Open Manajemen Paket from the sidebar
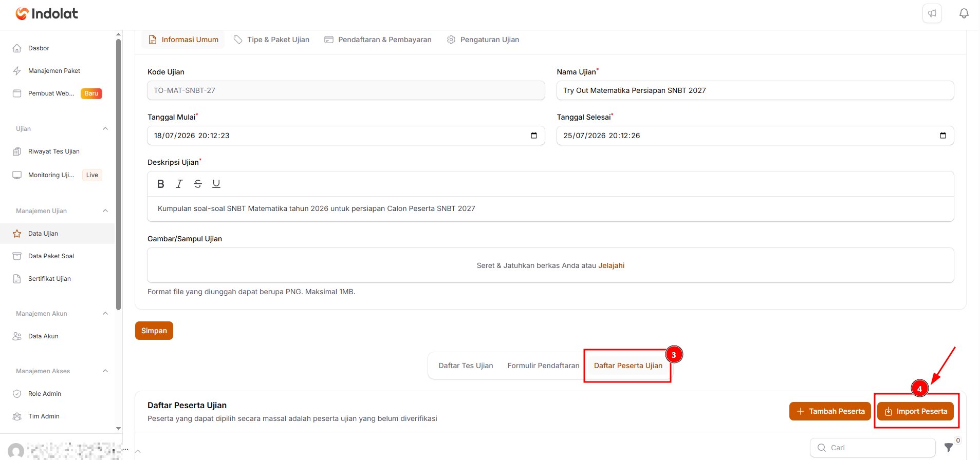The image size is (980, 460). point(54,71)
